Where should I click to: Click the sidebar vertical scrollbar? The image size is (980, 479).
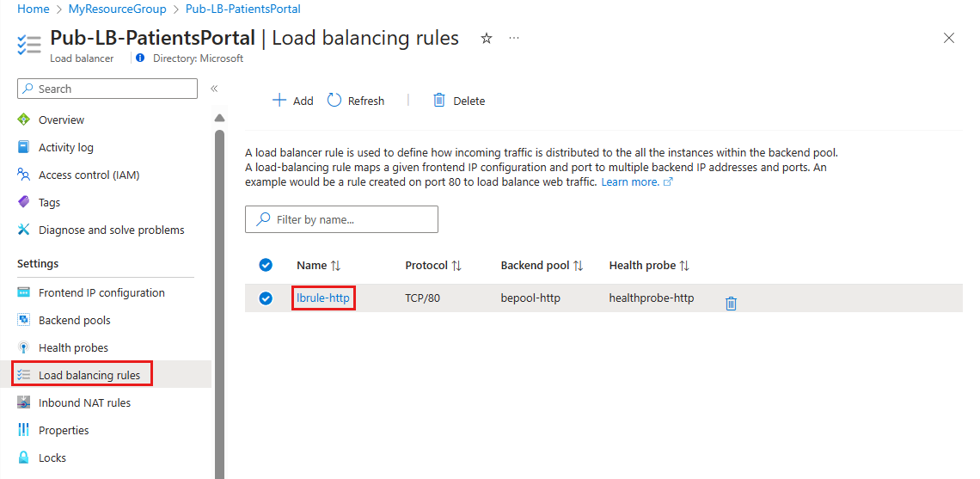(219, 304)
